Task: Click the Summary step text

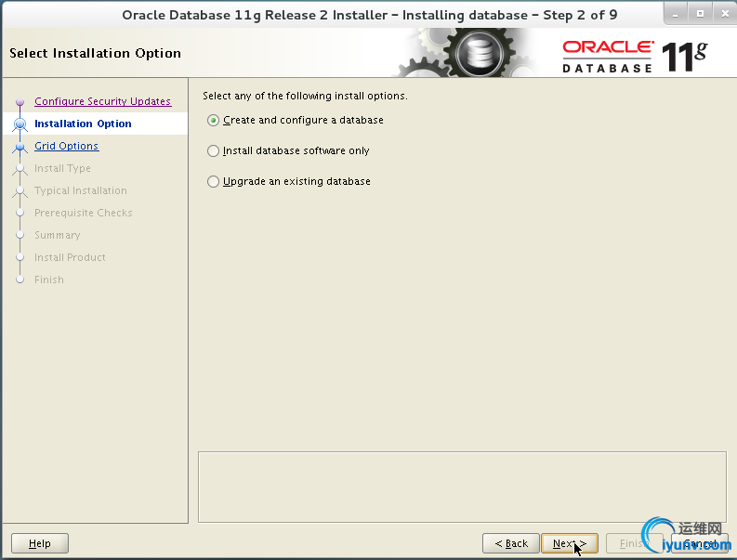Action: click(x=58, y=235)
